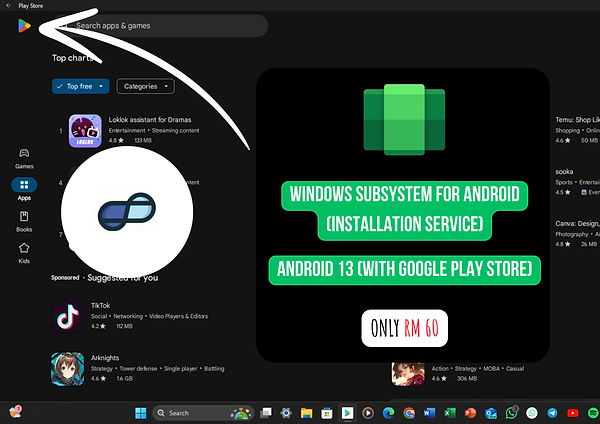This screenshot has width=600, height=424.
Task: Click the Strategy • Tower defense tags under Arknights
Action: 157,369
